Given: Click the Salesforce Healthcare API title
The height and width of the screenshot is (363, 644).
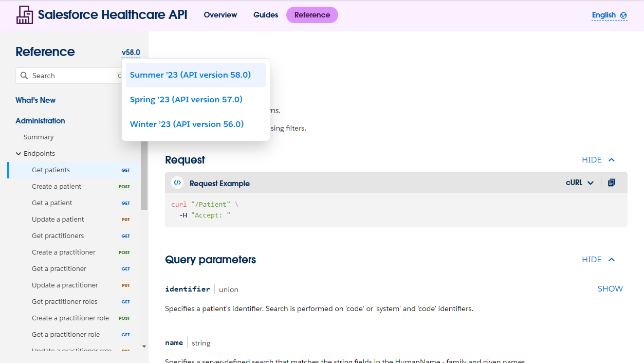Looking at the screenshot, I should tap(113, 15).
